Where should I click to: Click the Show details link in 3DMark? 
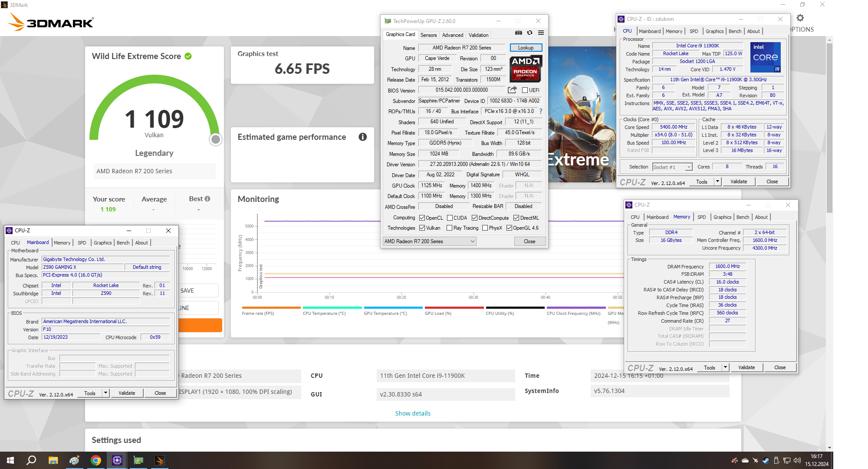point(413,413)
